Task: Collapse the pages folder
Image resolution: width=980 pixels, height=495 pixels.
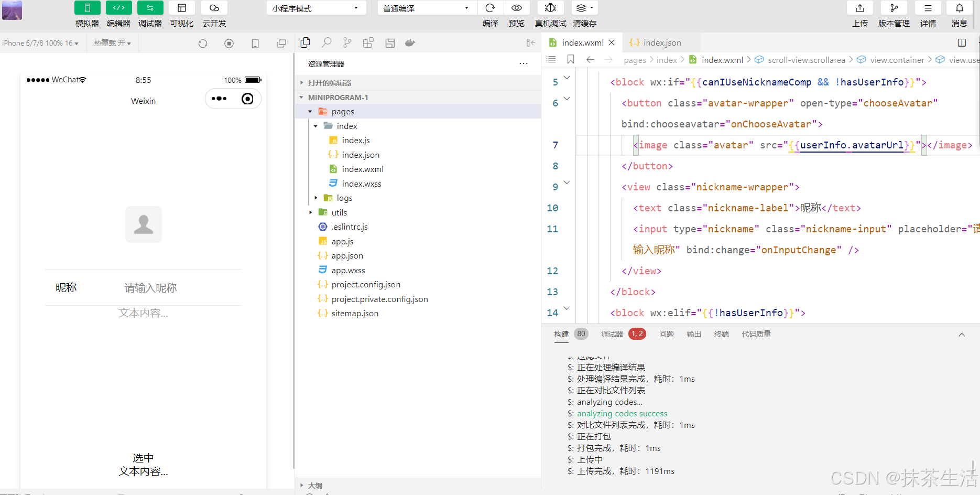Action: (418, 112)
